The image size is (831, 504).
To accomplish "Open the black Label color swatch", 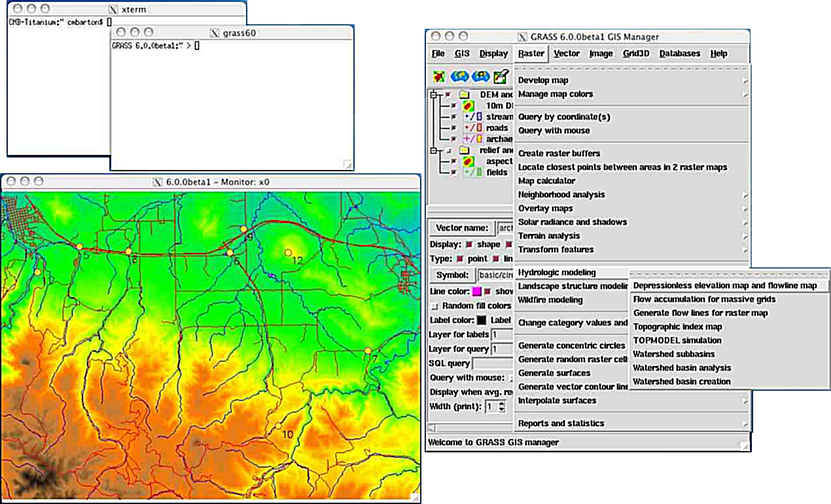I will 482,320.
